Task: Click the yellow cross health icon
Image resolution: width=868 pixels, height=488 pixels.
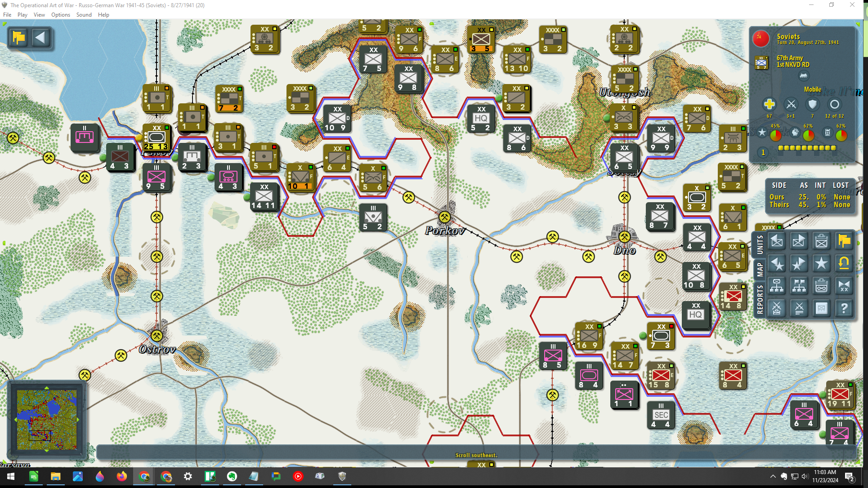Action: (x=769, y=104)
